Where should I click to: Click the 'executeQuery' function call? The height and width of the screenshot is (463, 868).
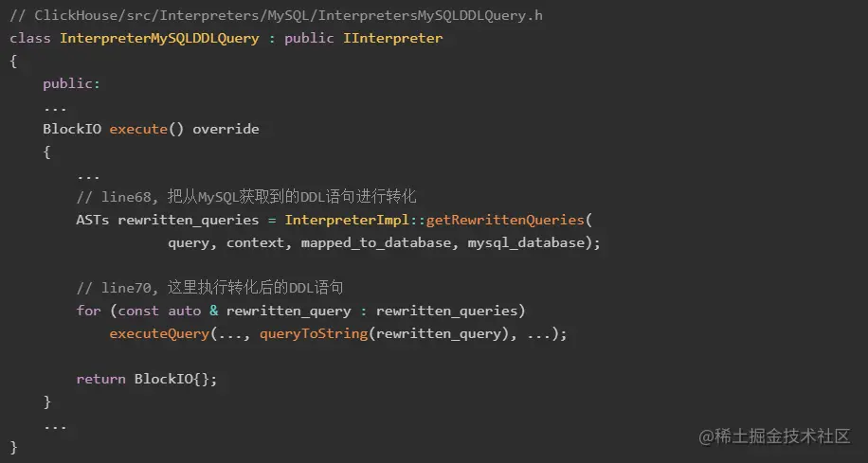[159, 334]
